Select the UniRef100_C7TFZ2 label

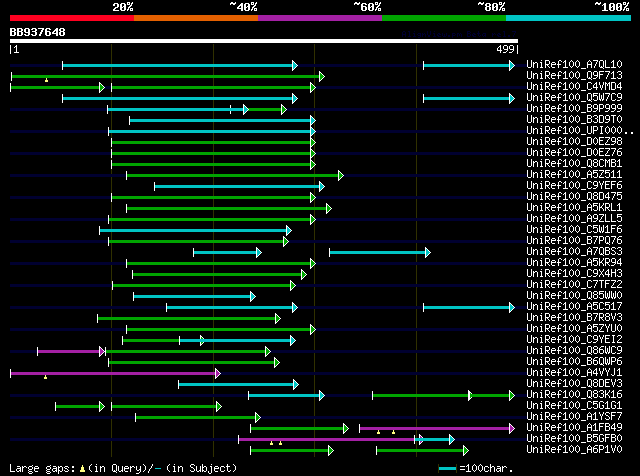pyautogui.click(x=574, y=285)
